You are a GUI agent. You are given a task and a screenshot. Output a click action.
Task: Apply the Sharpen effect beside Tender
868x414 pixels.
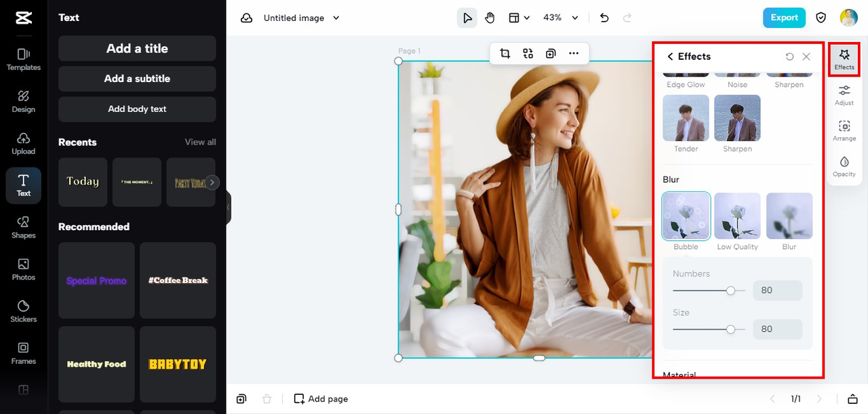(737, 118)
